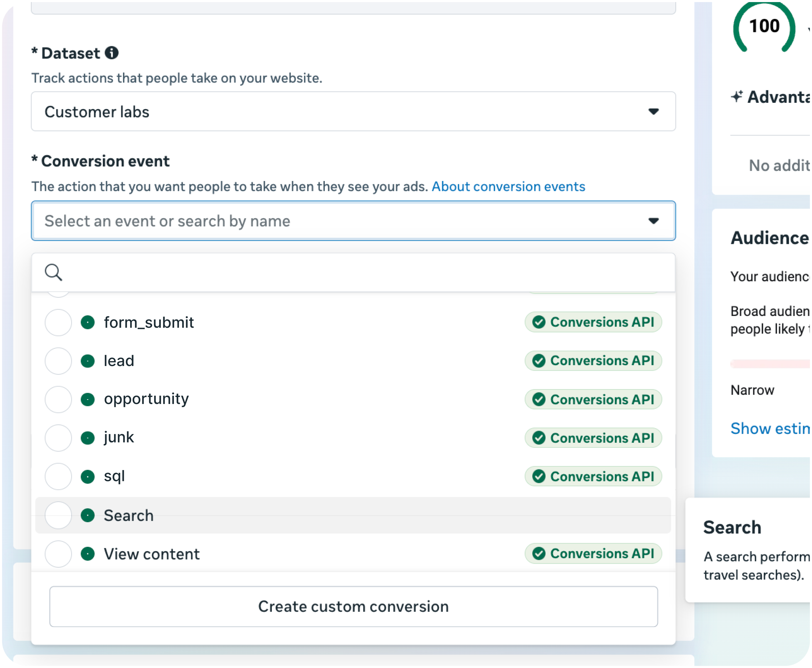
Task: Click the Search tooltip heading
Action: click(x=732, y=527)
